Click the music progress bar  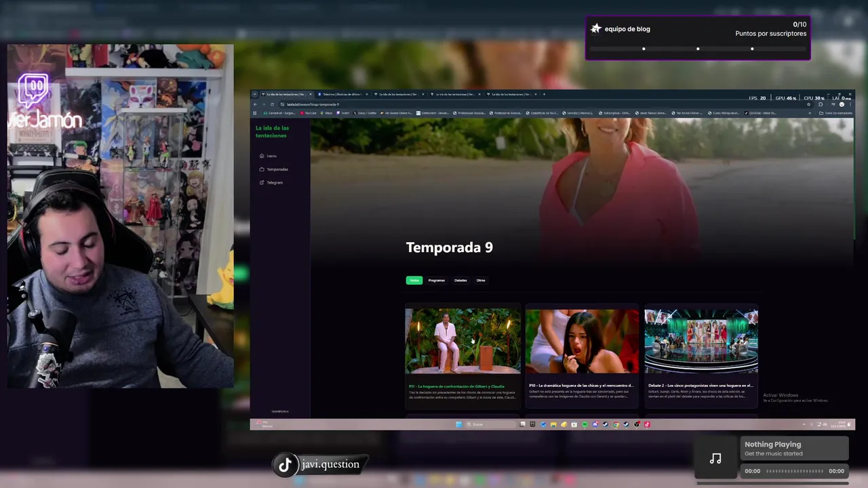tap(794, 471)
